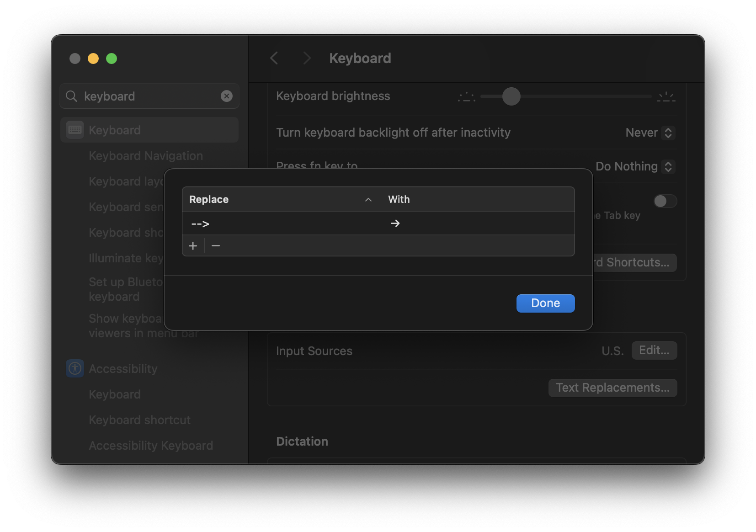Click the back navigation chevron
The image size is (756, 532).
(x=274, y=58)
